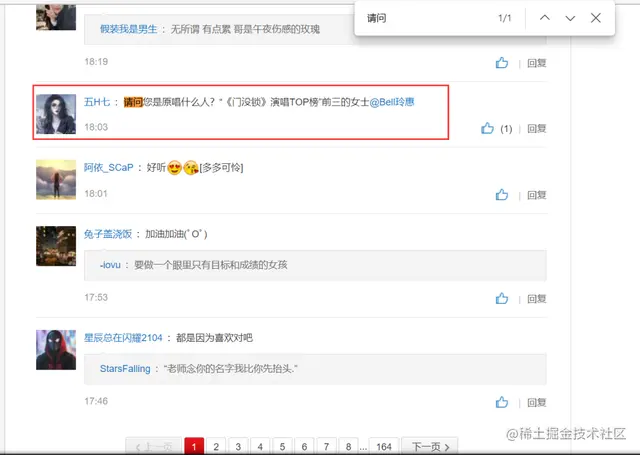
Task: Like 兔子盖浇饭's comment at 17:53
Action: click(502, 298)
